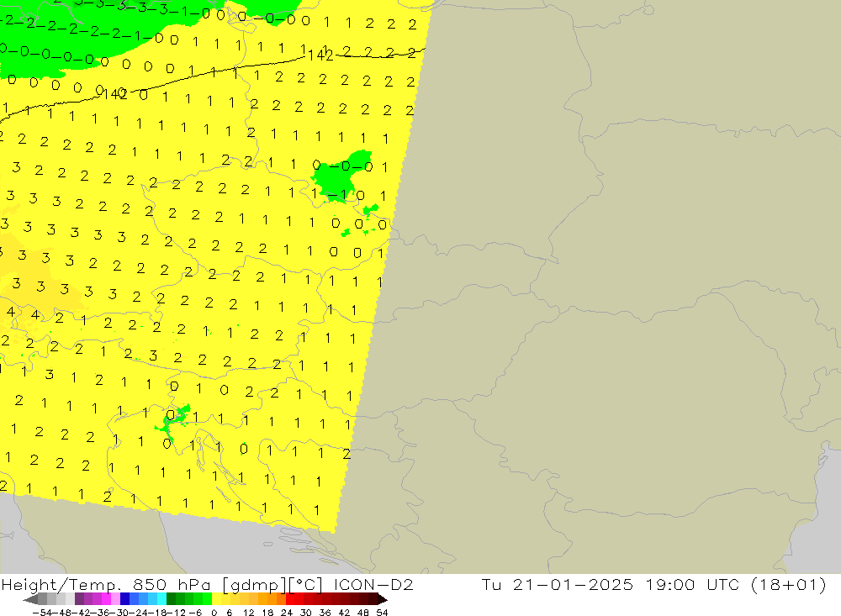Click the legend tick label '-30'
The height and width of the screenshot is (616, 841).
[x=118, y=613]
